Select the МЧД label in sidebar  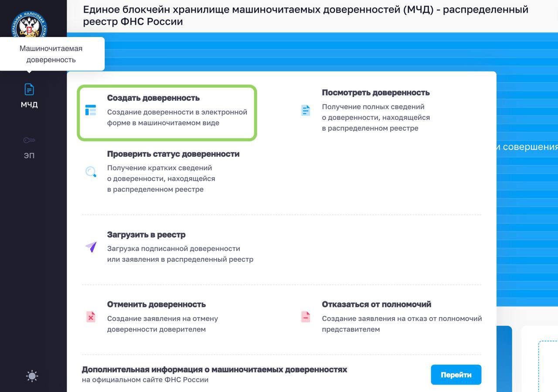[29, 105]
